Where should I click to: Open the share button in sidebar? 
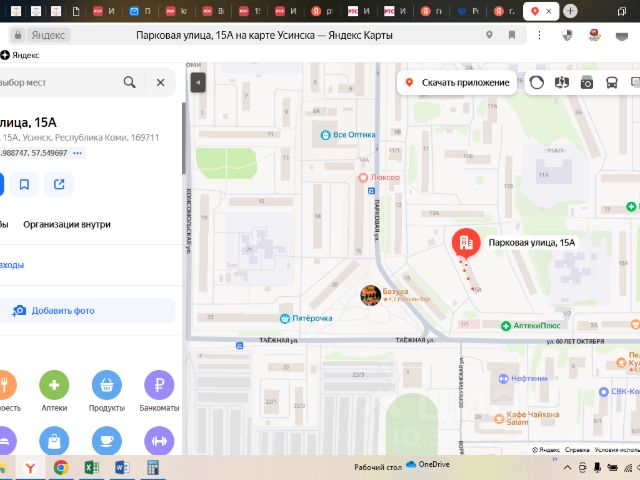click(59, 184)
